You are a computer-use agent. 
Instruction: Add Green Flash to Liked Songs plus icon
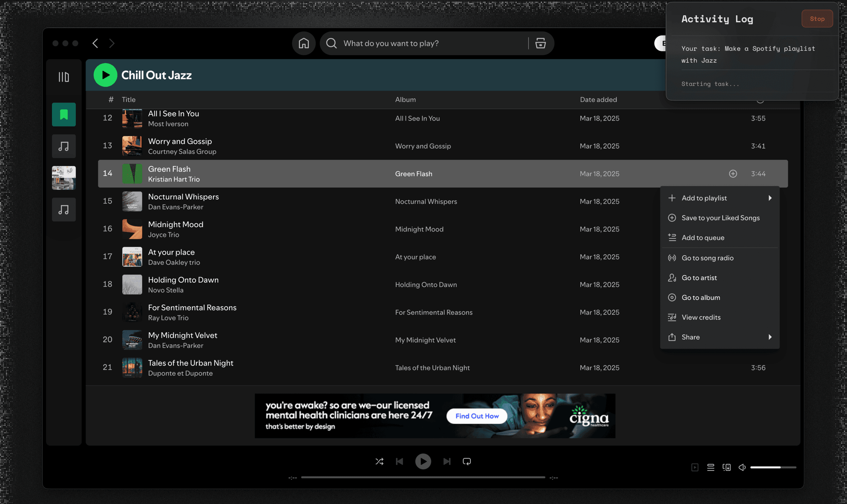[x=733, y=174]
